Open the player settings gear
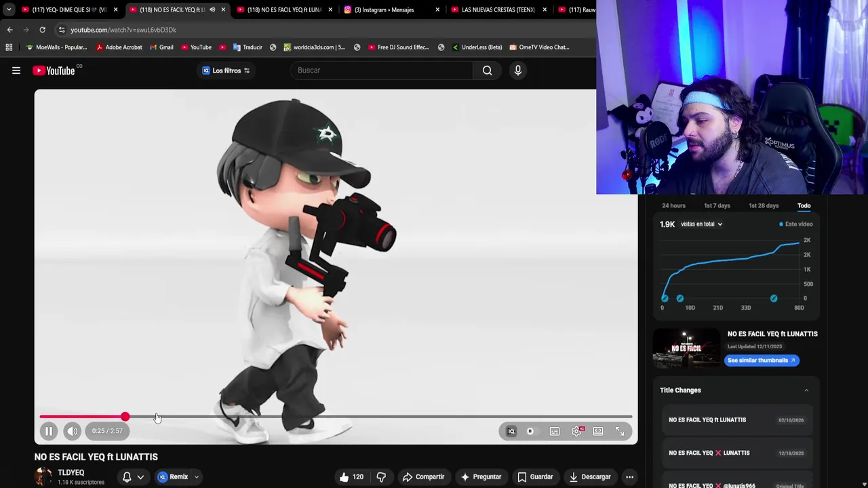The image size is (868, 488). [x=576, y=431]
